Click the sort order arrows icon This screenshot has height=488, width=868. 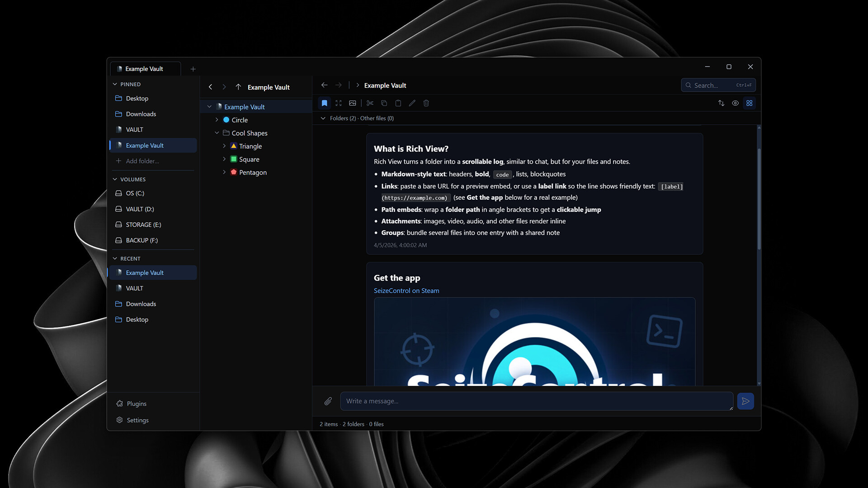pos(721,103)
